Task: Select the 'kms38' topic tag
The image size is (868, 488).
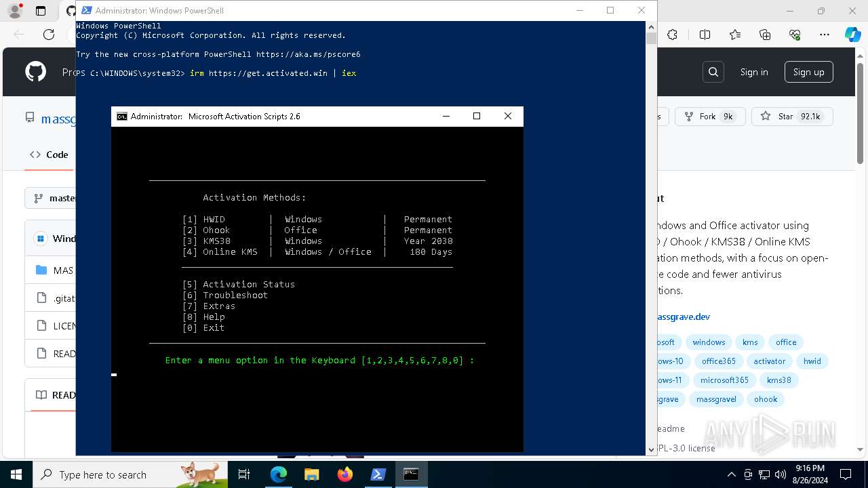Action: click(778, 380)
